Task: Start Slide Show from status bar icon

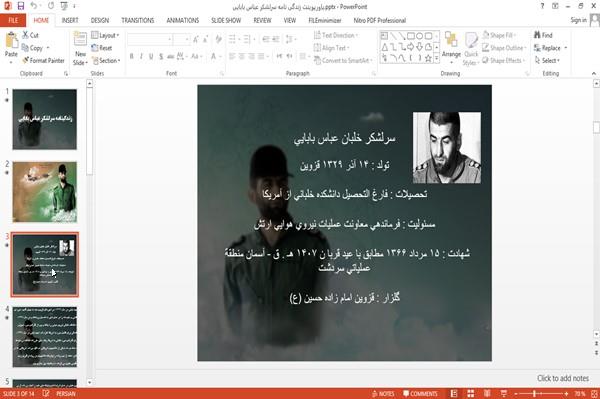Action: [504, 394]
